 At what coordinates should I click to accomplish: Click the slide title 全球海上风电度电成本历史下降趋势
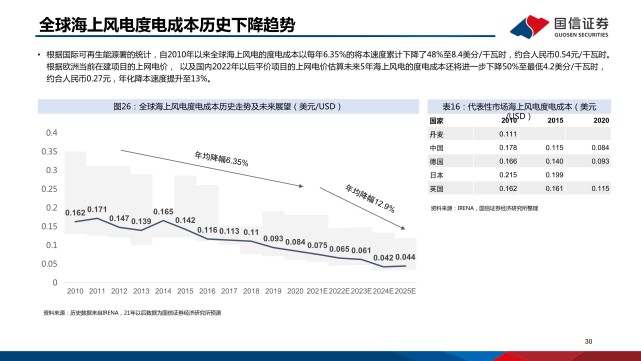[x=167, y=25]
